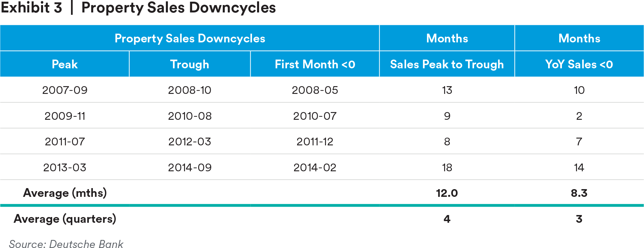Click the 2012-03 trough cell
This screenshot has height=248, width=644.
tap(190, 142)
